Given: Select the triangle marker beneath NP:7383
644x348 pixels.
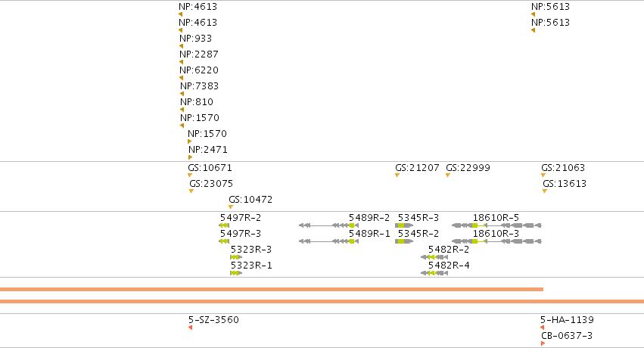Looking at the screenshot, I should coord(182,94).
